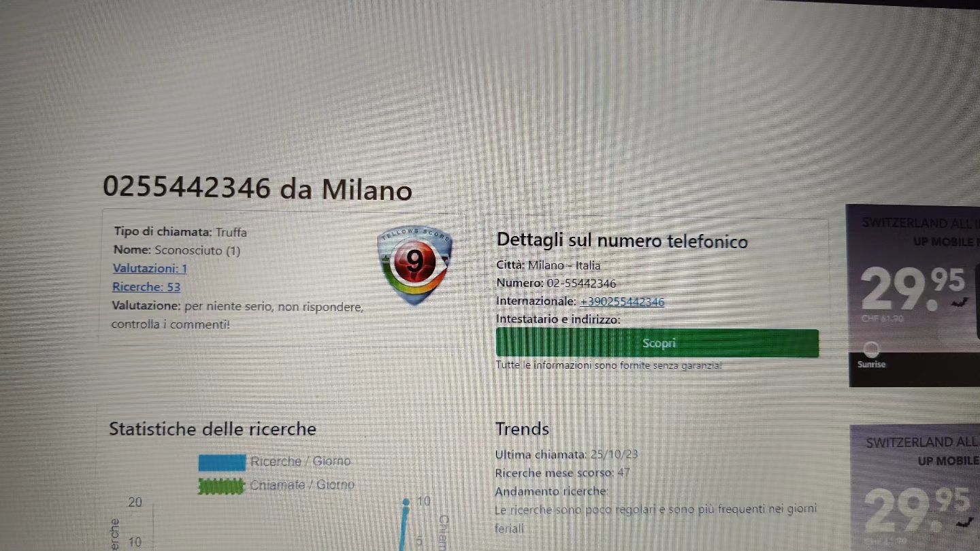Click the 29.95 Switzerland mobile ad at top right
The width and height of the screenshot is (980, 551).
point(913,295)
